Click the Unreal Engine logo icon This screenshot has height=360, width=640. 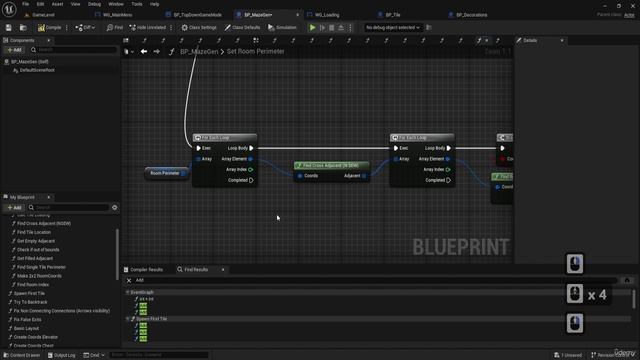[9, 9]
